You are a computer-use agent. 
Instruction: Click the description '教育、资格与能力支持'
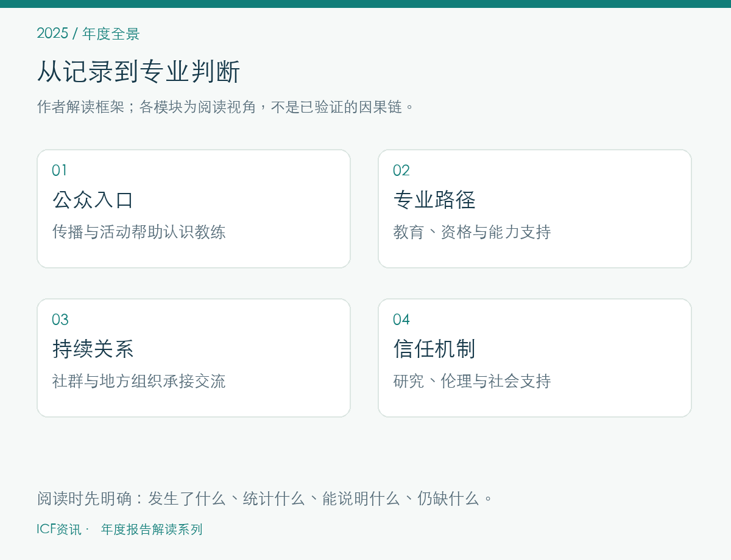click(x=472, y=232)
